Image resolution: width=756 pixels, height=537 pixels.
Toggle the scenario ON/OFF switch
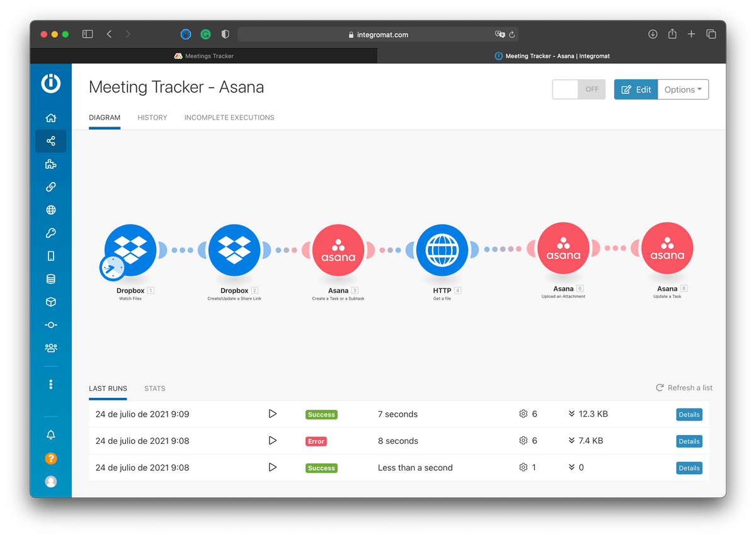click(579, 89)
